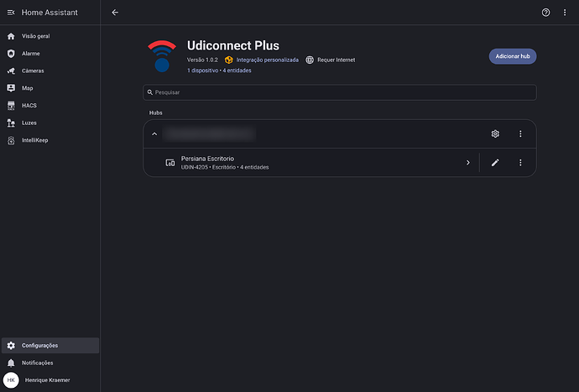Go back using the left arrow
This screenshot has height=392, width=579.
115,13
